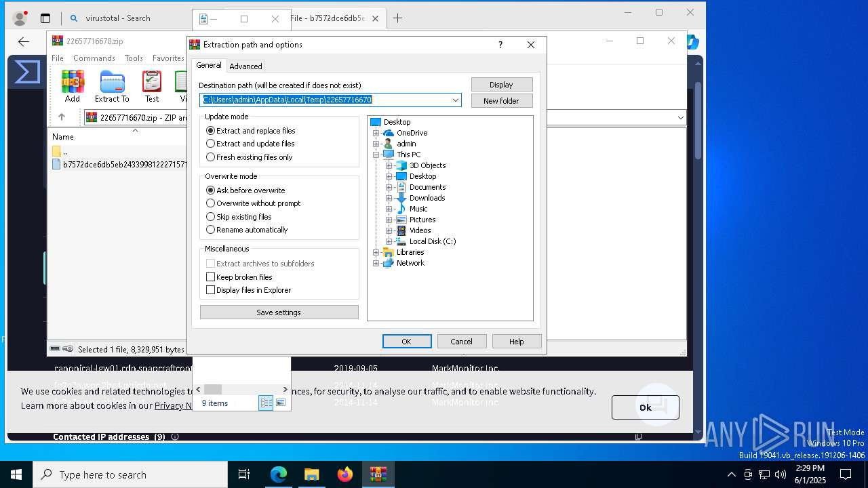Viewport: 868px width, 488px height.
Task: Expand OneDrive node in tree
Action: 376,133
